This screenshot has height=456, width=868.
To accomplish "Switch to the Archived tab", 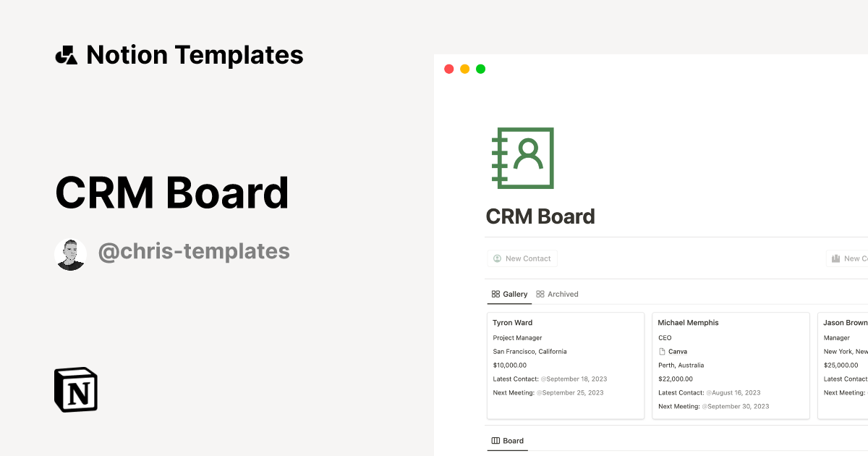I will tap(563, 294).
